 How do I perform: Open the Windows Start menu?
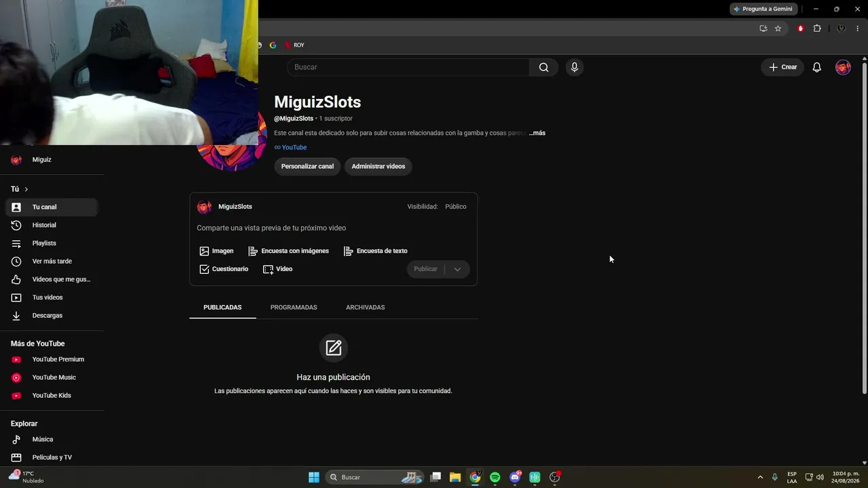click(314, 477)
